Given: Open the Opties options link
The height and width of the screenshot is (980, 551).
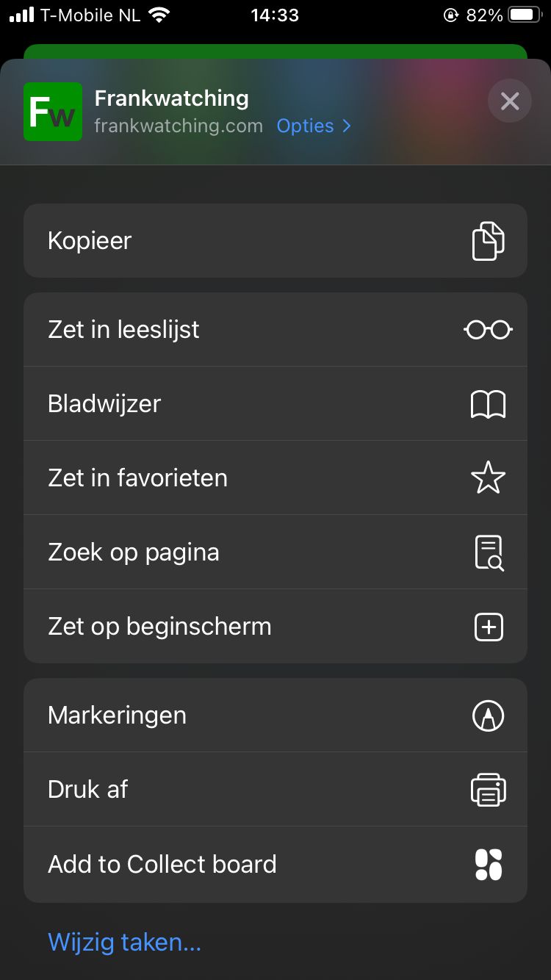Looking at the screenshot, I should click(x=305, y=126).
